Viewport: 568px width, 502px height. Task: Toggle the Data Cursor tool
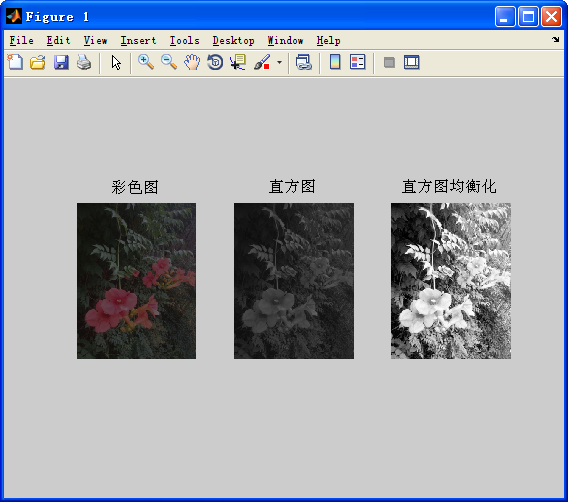click(238, 62)
